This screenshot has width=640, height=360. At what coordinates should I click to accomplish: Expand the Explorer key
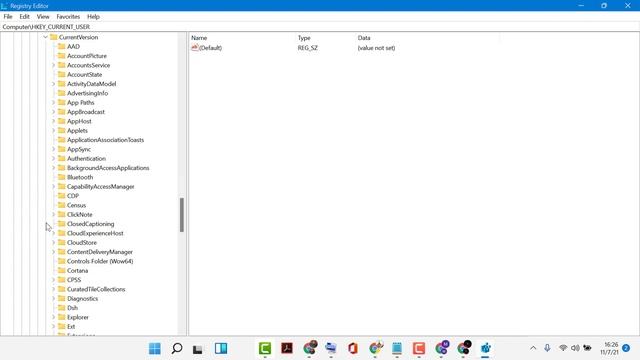tap(53, 317)
